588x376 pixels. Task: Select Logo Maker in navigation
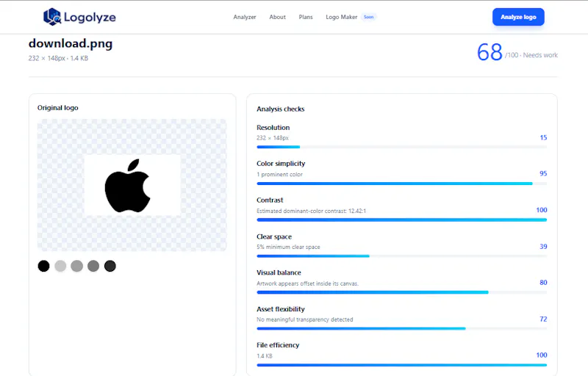pyautogui.click(x=341, y=17)
